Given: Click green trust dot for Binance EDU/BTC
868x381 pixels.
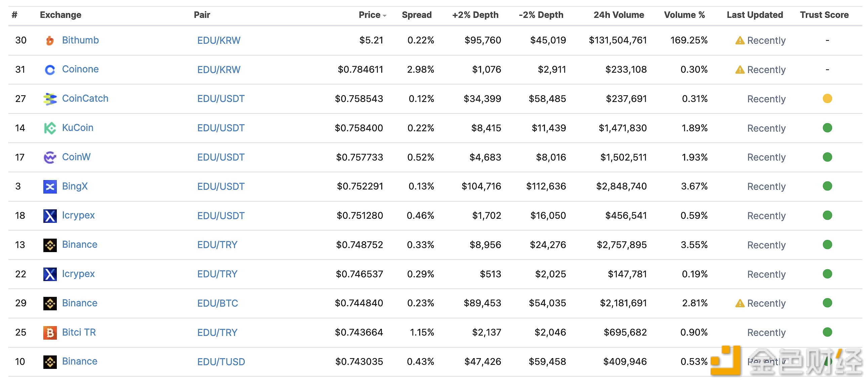Looking at the screenshot, I should coord(827,303).
